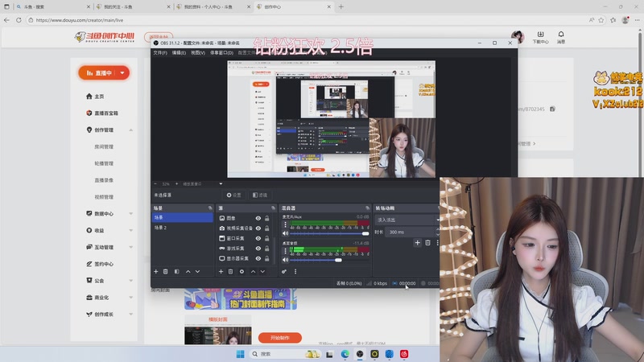The image size is (644, 362).
Task: Open 主页 in Douyu sidebar
Action: pos(95,97)
